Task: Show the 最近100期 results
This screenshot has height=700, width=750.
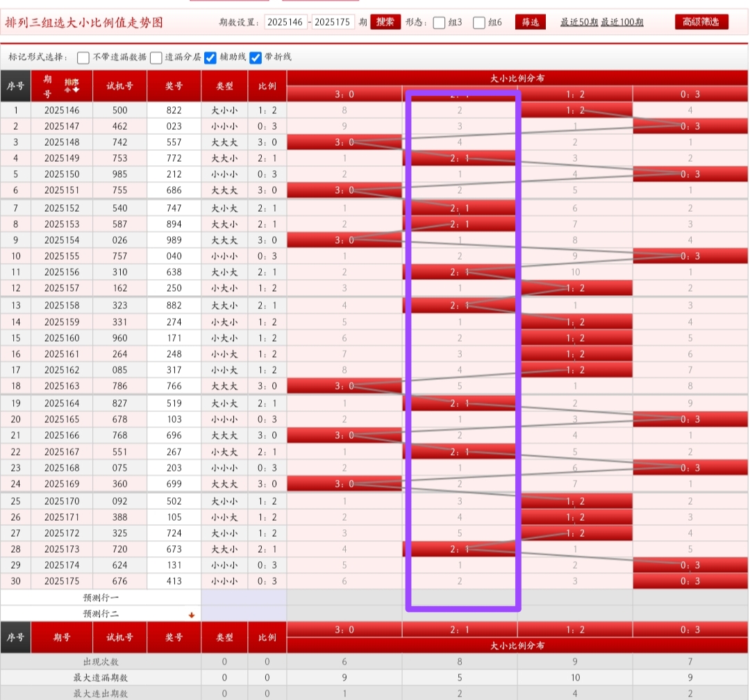Action: 622,22
